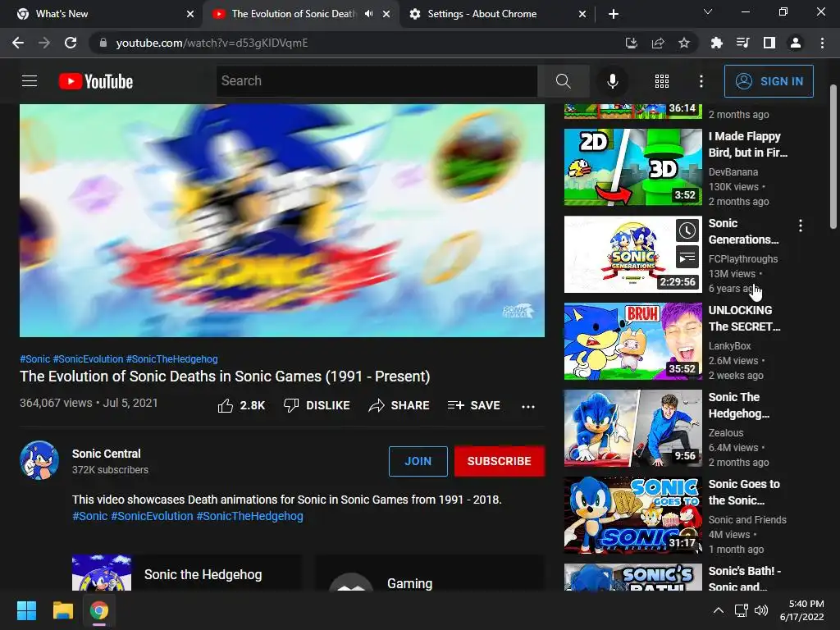The image size is (840, 630).
Task: Open I Made Flappy Bird thumbnail
Action: (632, 167)
